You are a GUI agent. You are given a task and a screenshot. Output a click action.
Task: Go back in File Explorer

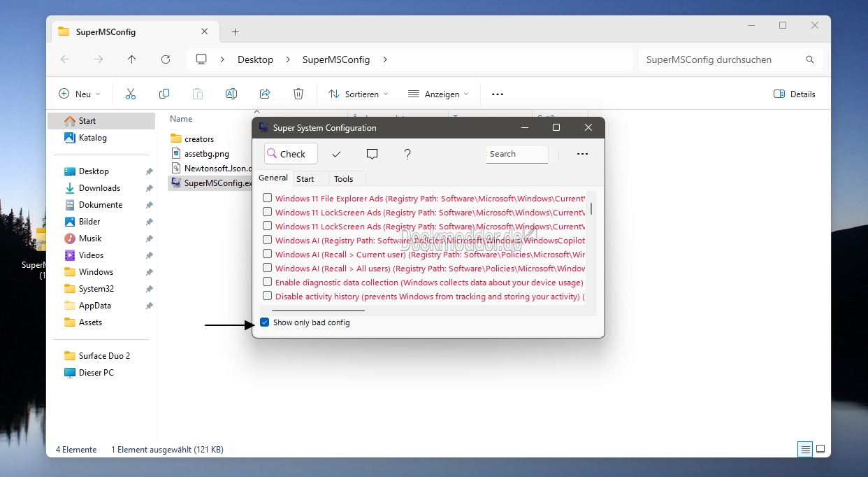pyautogui.click(x=65, y=59)
